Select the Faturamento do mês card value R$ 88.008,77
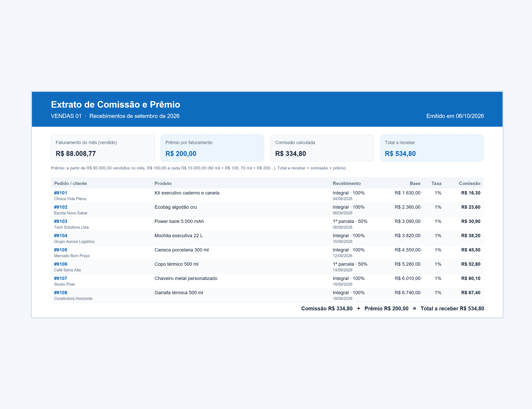This screenshot has width=532, height=409. (76, 154)
